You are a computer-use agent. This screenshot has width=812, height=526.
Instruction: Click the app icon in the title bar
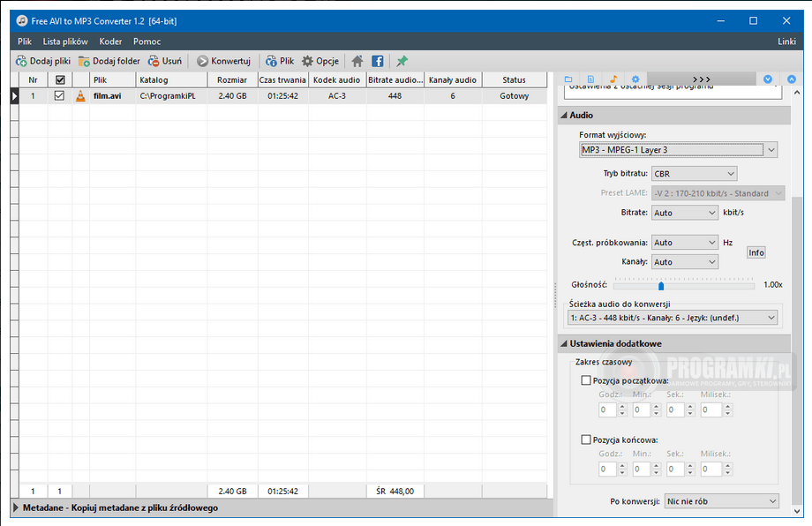[x=22, y=20]
